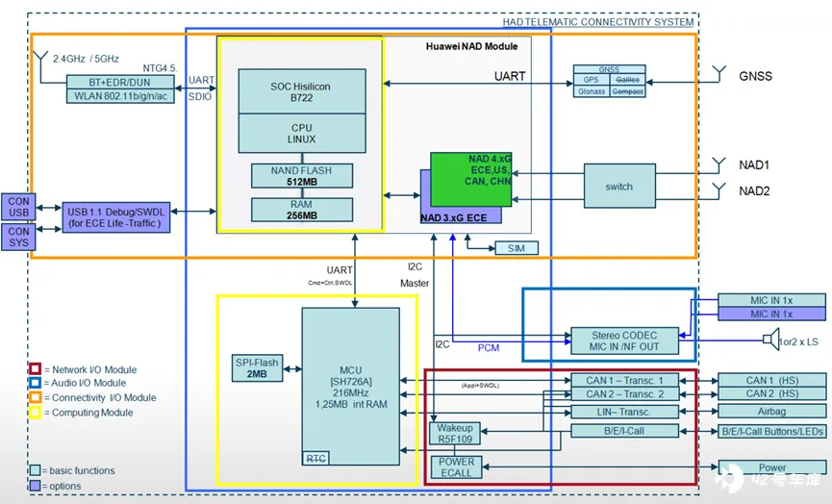Click the purple options legend swatch
The image size is (832, 504).
(x=35, y=486)
